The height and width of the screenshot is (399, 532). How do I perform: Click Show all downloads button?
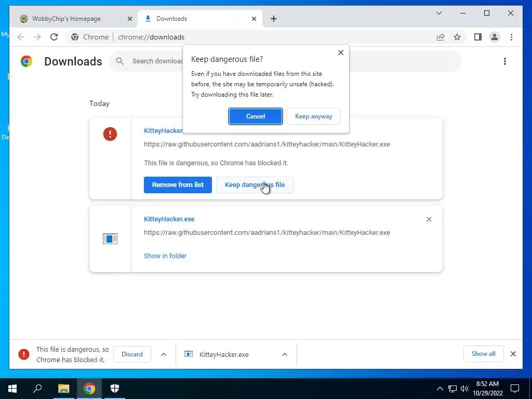484,354
